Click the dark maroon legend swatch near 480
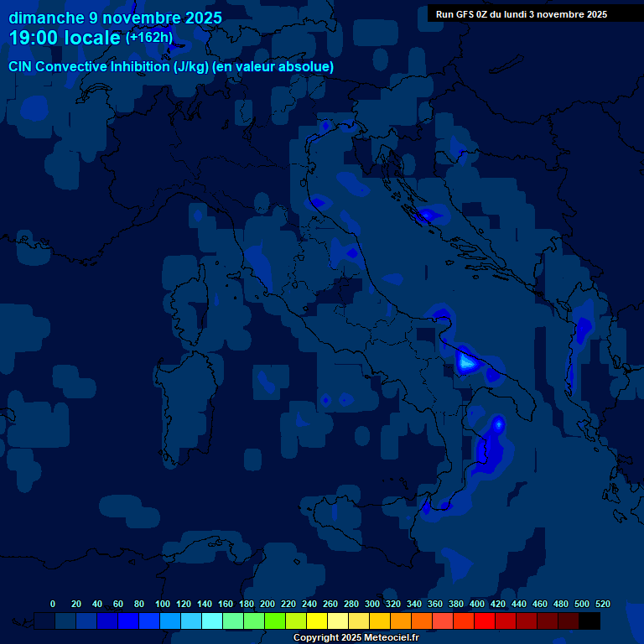Image resolution: width=644 pixels, height=644 pixels. pos(569,621)
